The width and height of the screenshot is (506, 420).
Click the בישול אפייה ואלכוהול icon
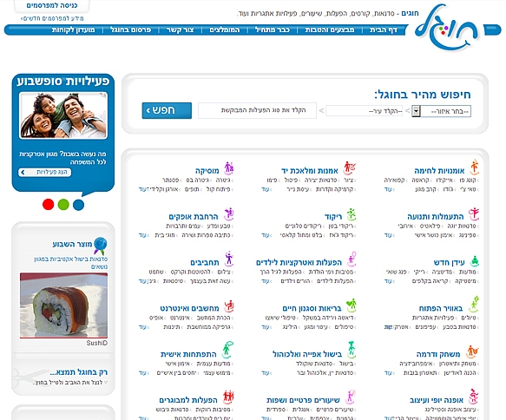tap(352, 350)
